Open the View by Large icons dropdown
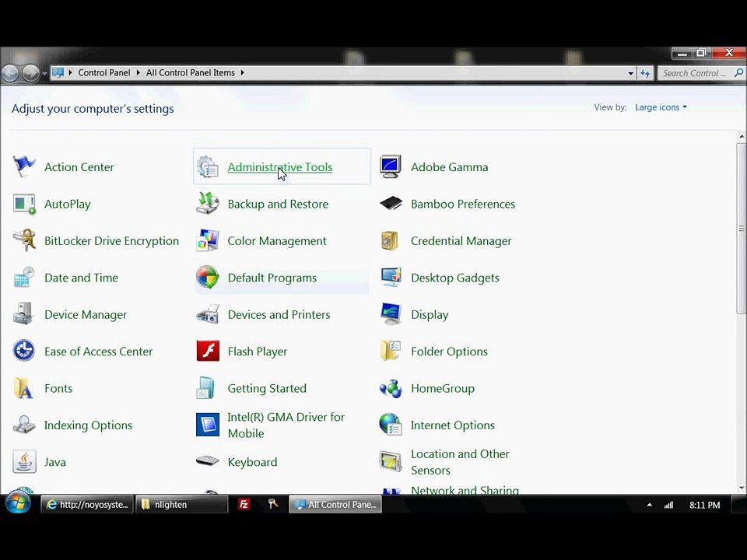 tap(661, 107)
